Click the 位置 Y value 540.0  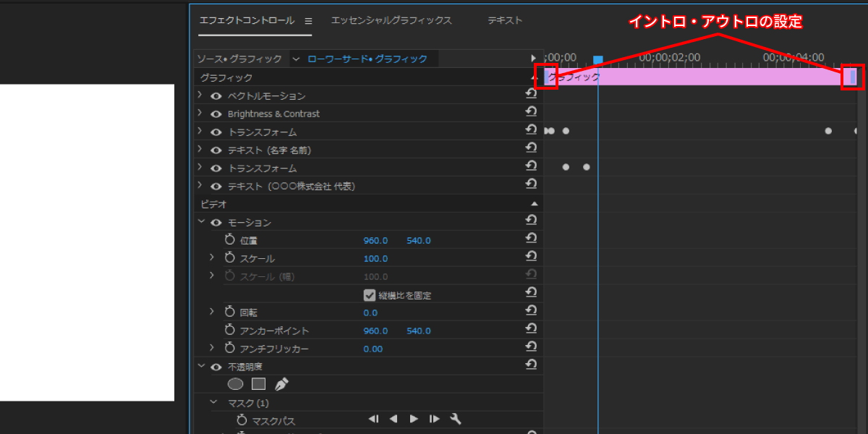point(418,240)
